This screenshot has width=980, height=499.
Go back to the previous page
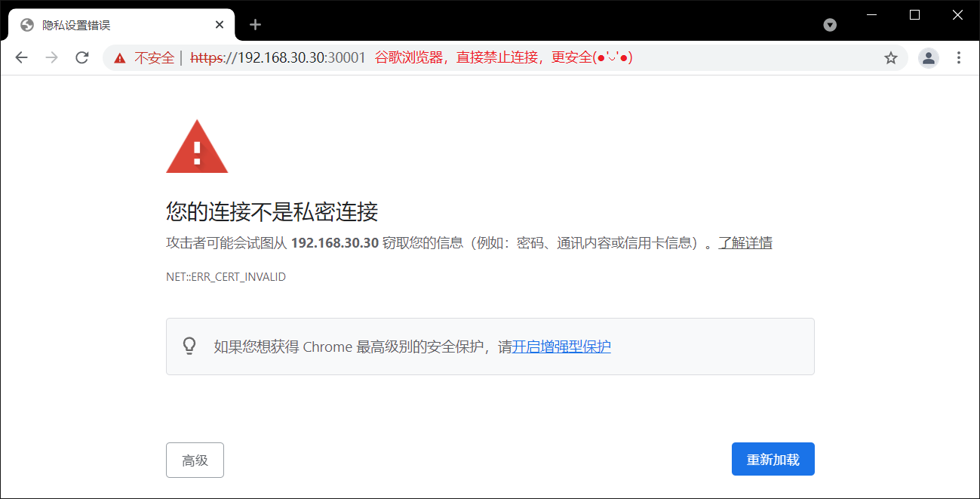21,57
